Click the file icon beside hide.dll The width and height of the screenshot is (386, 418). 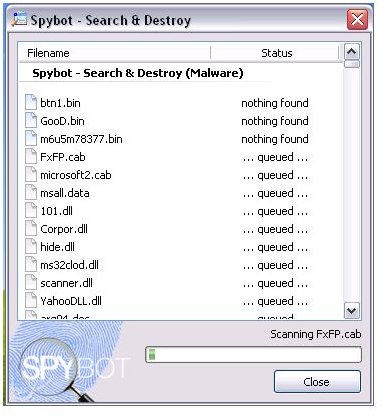[x=31, y=247]
